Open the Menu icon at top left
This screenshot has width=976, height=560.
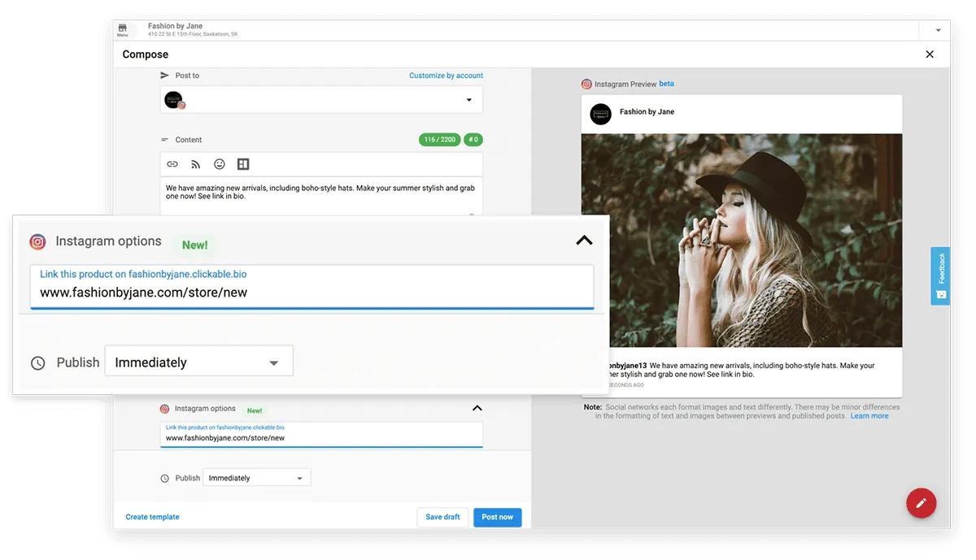(123, 30)
